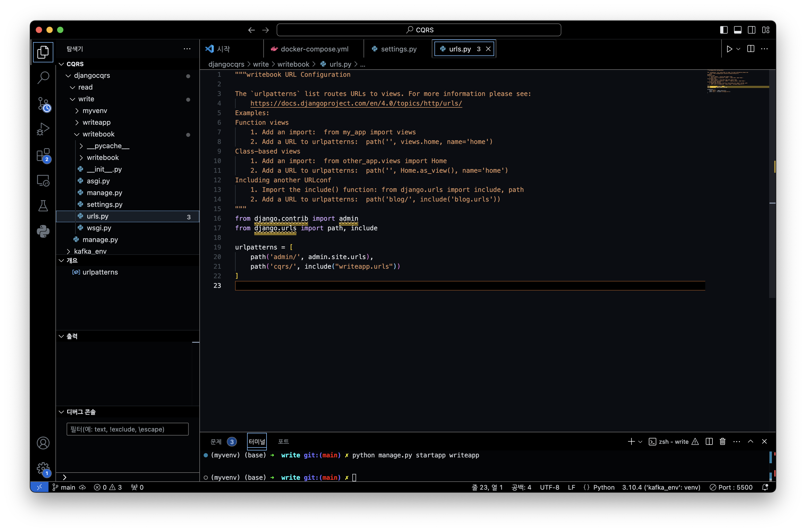Open the Python extension sidebar view

point(43,231)
